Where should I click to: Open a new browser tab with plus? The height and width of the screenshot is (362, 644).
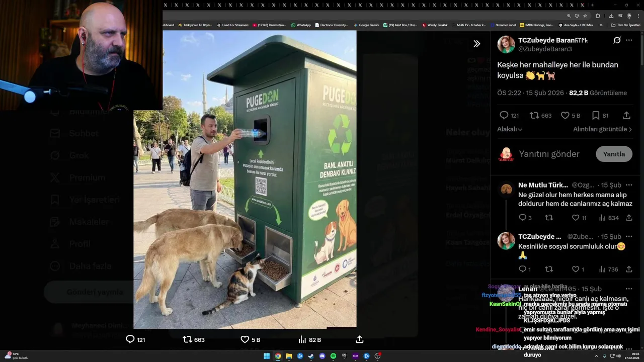click(592, 5)
